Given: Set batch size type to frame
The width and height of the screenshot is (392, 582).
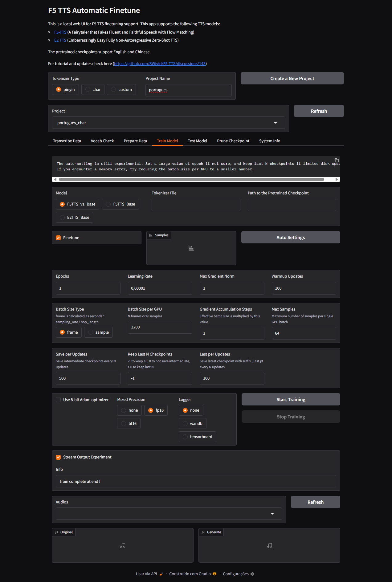Looking at the screenshot, I should click(x=69, y=332).
